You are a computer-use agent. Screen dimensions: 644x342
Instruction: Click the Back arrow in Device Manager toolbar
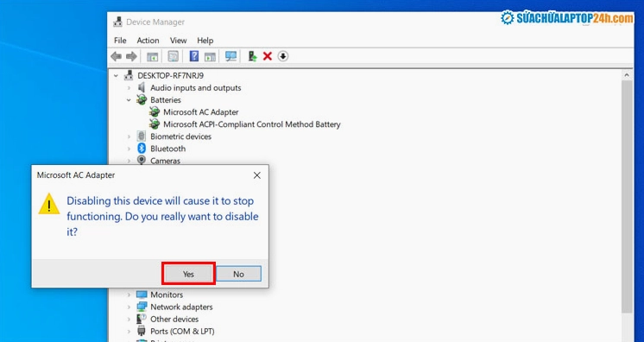point(117,56)
